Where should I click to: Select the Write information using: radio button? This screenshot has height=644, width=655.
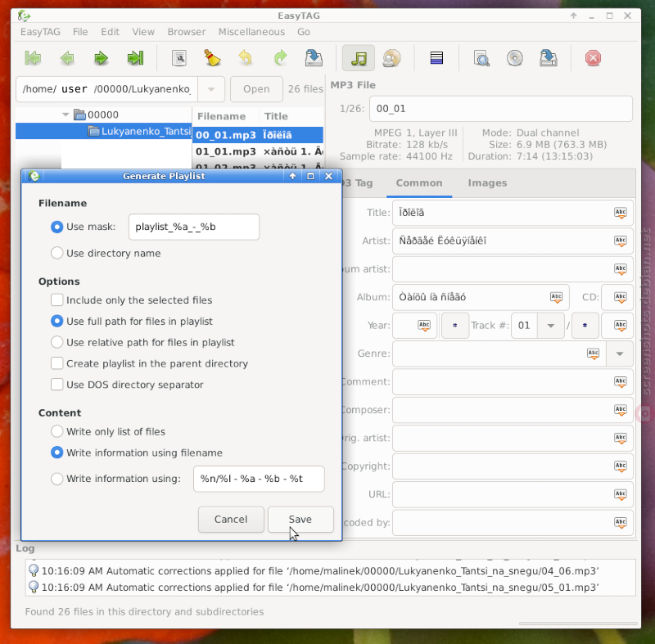pos(56,479)
